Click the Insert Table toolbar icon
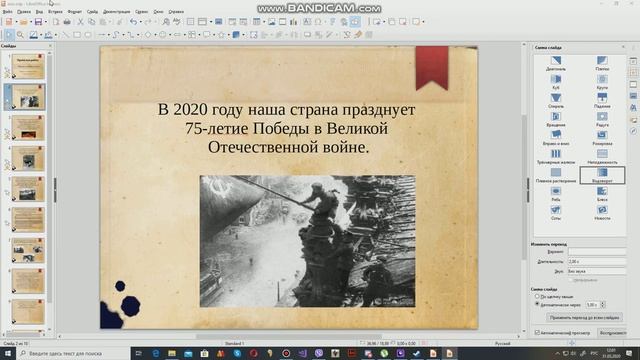The image size is (640, 360). point(256,22)
